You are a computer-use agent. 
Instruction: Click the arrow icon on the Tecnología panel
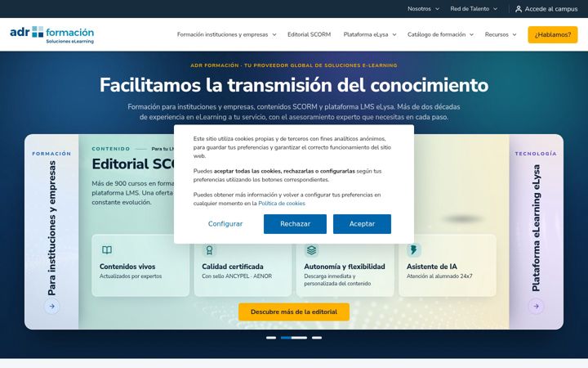pos(537,307)
